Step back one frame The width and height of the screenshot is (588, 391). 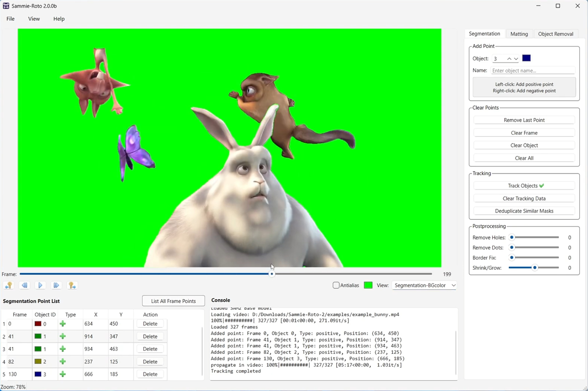(x=25, y=285)
